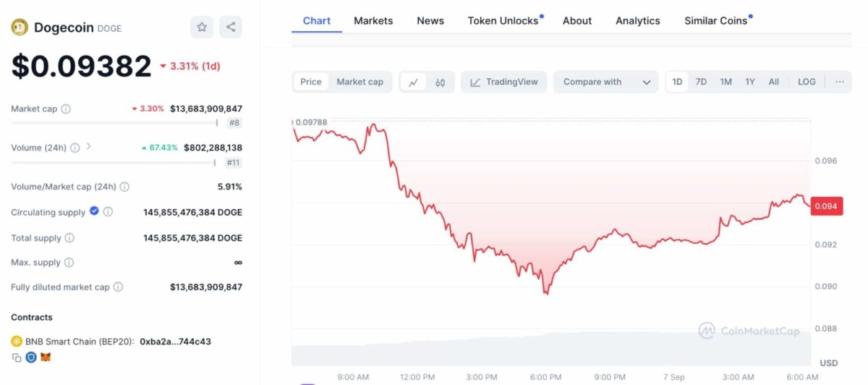Toggle LOG scale on chart
Screen dimensions: 868x385
click(x=807, y=82)
